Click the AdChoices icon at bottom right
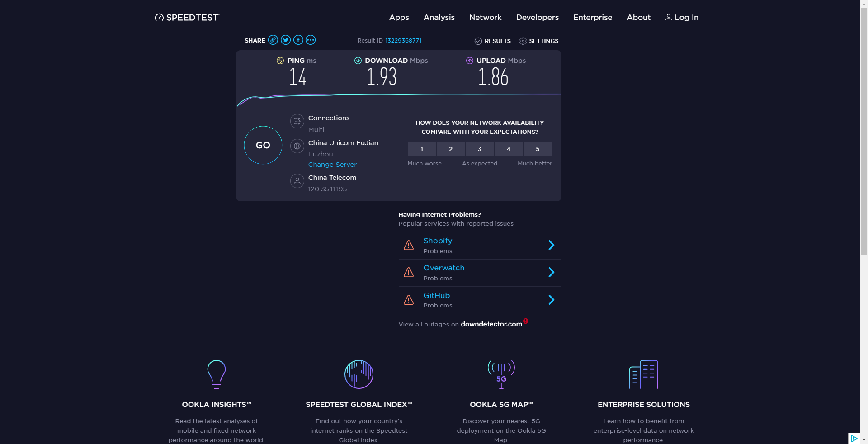Screen dimensions: 868x444 click(x=854, y=438)
